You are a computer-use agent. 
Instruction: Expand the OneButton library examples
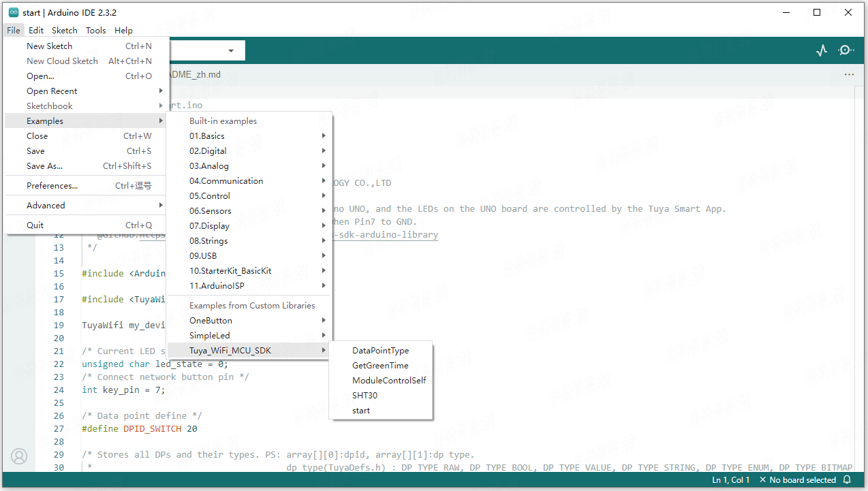pos(249,321)
